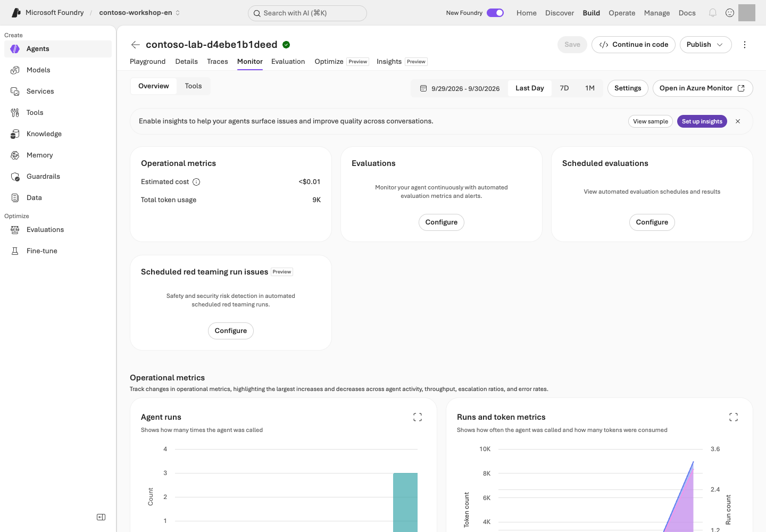Click the feedback smiley face icon
766x532 pixels.
(x=730, y=13)
